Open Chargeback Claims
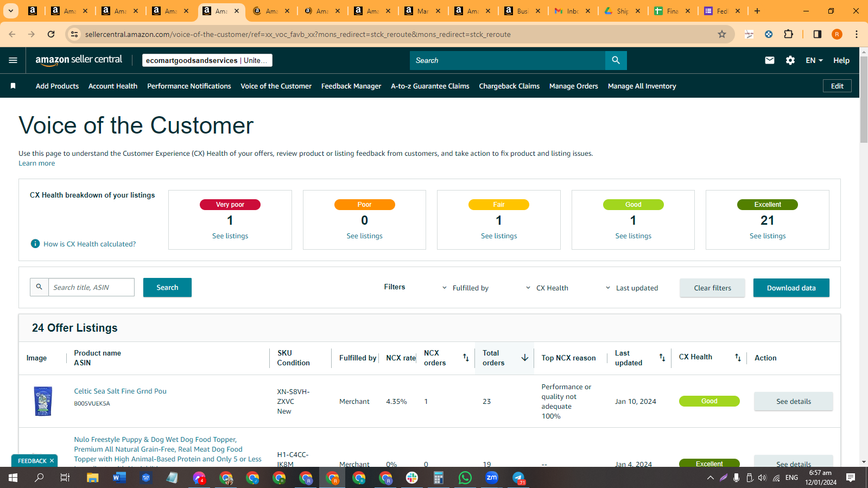Screen dimensions: 868x488 509,86
